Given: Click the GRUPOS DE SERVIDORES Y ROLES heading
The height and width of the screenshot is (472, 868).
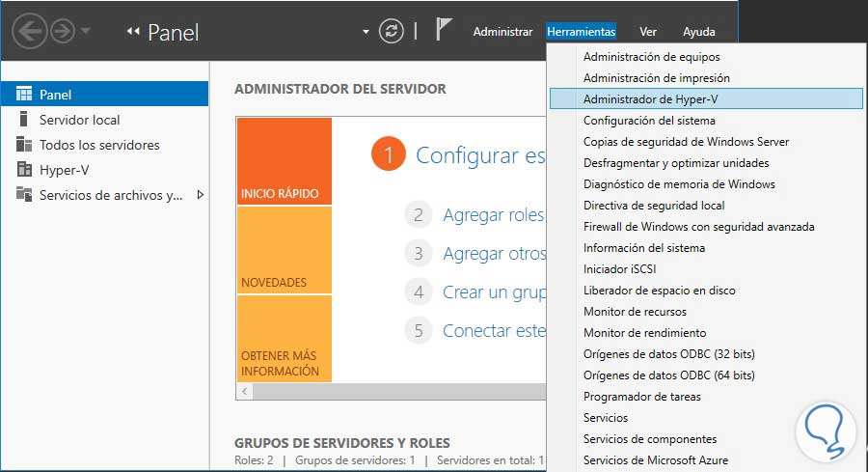Looking at the screenshot, I should (342, 443).
